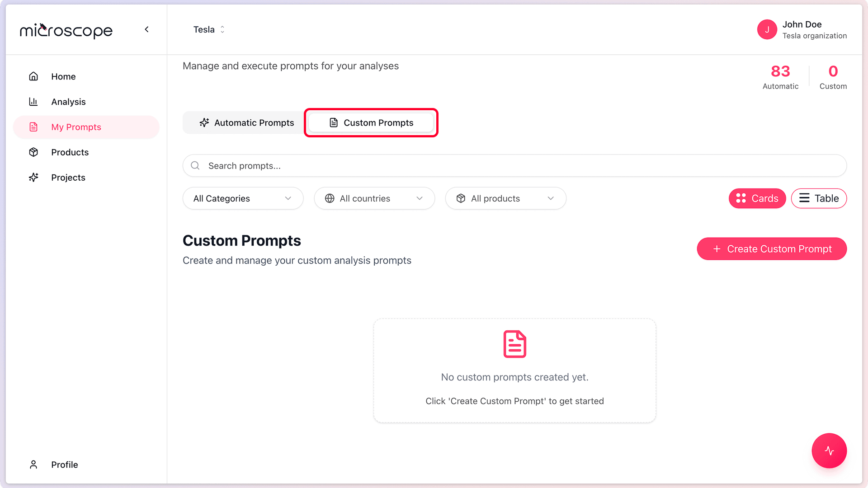Collapse the sidebar with the chevron arrow
This screenshot has width=868, height=488.
pyautogui.click(x=146, y=29)
